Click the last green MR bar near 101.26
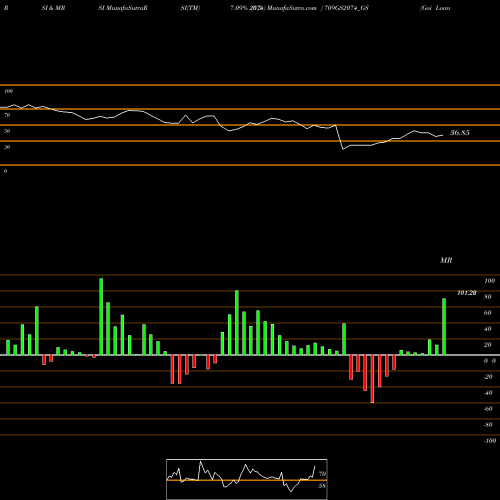Viewport: 500px width, 500px height. pyautogui.click(x=444, y=327)
